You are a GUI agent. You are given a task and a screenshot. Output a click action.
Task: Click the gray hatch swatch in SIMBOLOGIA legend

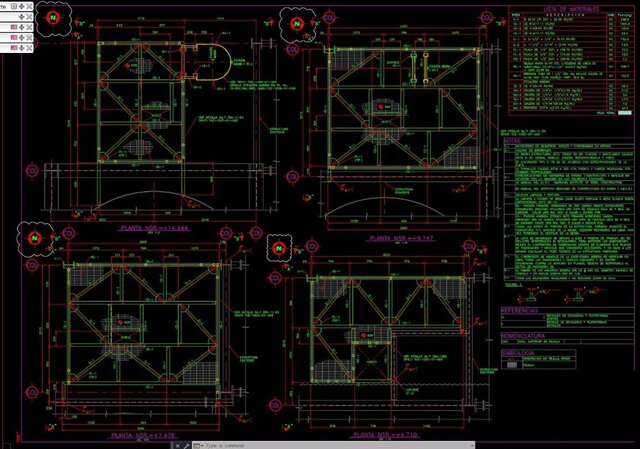click(x=511, y=365)
